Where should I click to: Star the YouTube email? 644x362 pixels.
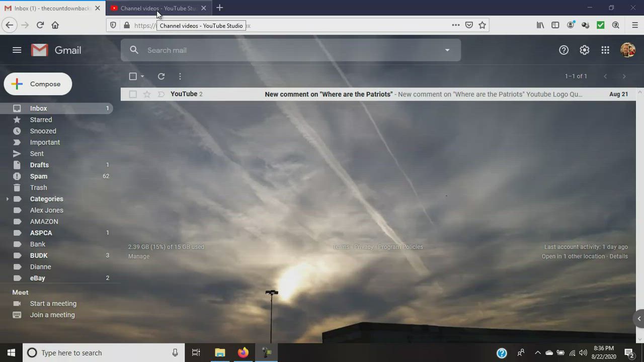pos(147,94)
